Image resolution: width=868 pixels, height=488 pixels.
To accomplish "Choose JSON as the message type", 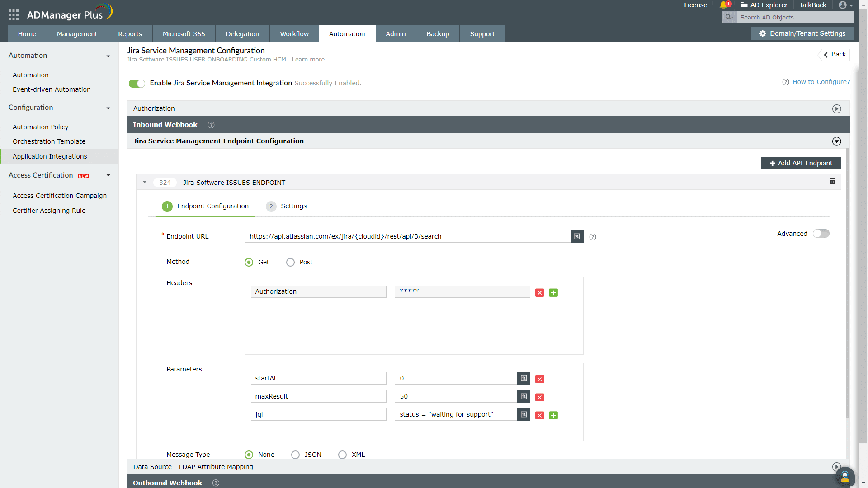I will click(295, 455).
